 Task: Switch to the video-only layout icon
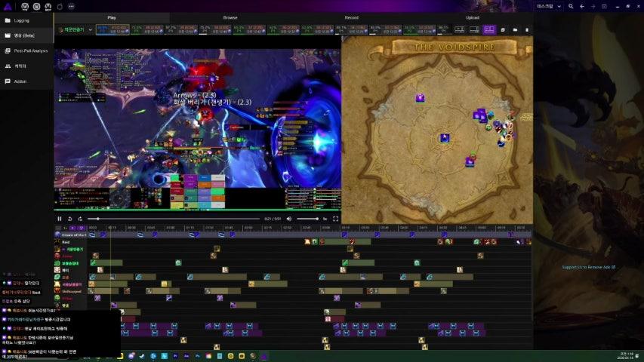[460, 29]
